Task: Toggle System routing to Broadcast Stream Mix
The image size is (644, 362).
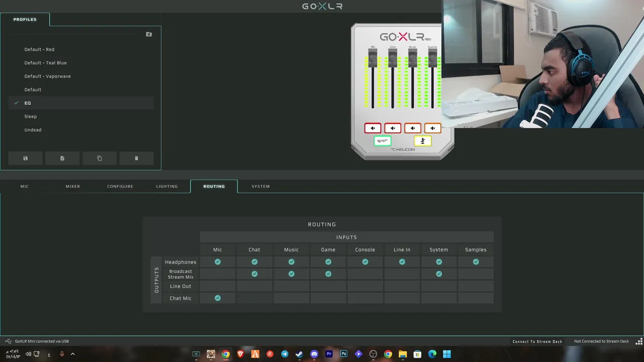Action: click(x=439, y=274)
